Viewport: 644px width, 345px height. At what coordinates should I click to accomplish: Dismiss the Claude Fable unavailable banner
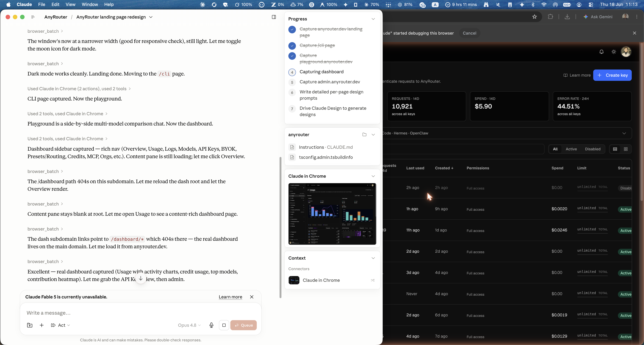252,297
